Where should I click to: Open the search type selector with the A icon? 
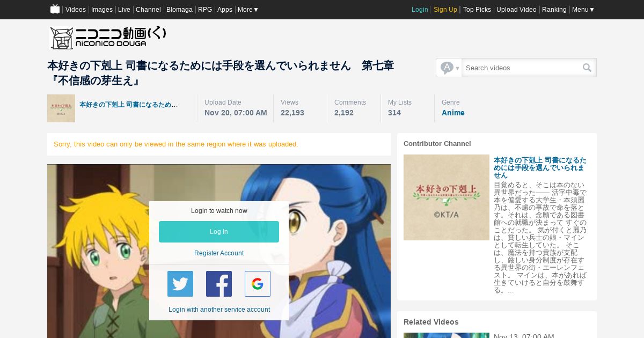pos(449,68)
